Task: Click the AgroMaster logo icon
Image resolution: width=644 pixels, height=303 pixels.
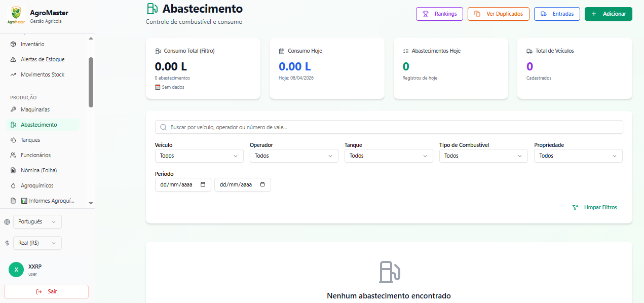Action: 16,15
